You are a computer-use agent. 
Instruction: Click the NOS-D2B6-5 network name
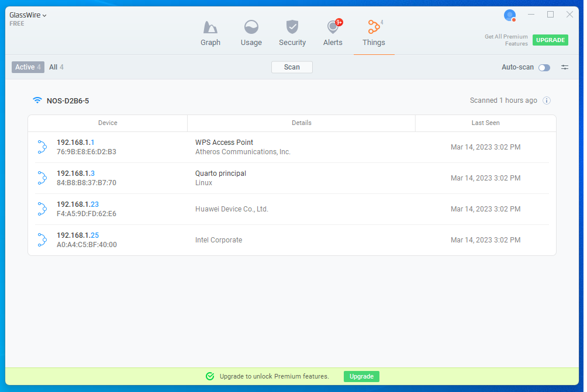(68, 101)
